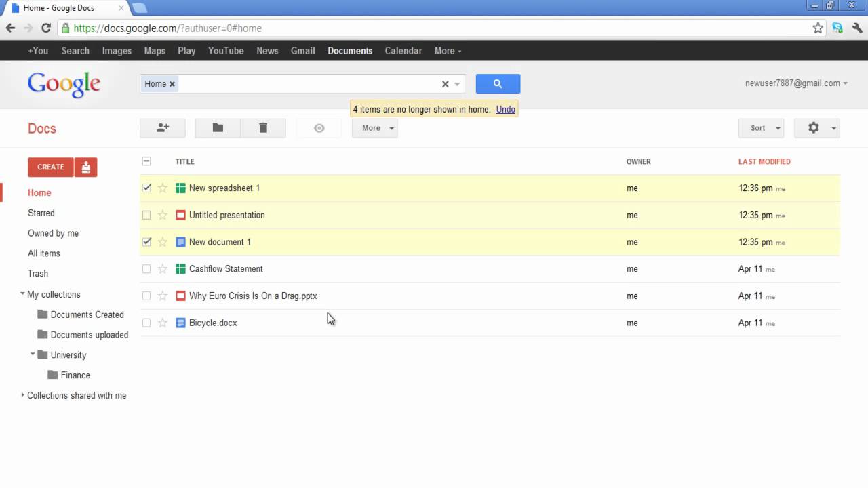The width and height of the screenshot is (868, 488).
Task: Check the Bicycle.docx checkbox
Action: pyautogui.click(x=146, y=323)
